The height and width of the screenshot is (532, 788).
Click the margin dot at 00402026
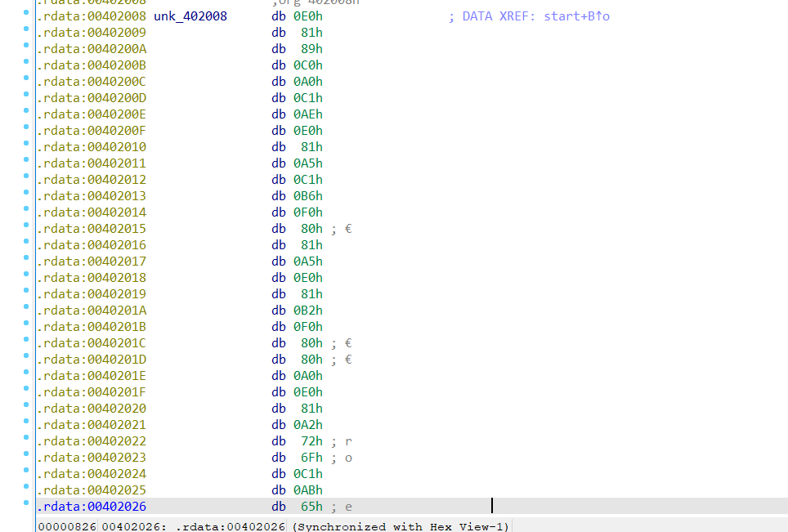pos(26,504)
